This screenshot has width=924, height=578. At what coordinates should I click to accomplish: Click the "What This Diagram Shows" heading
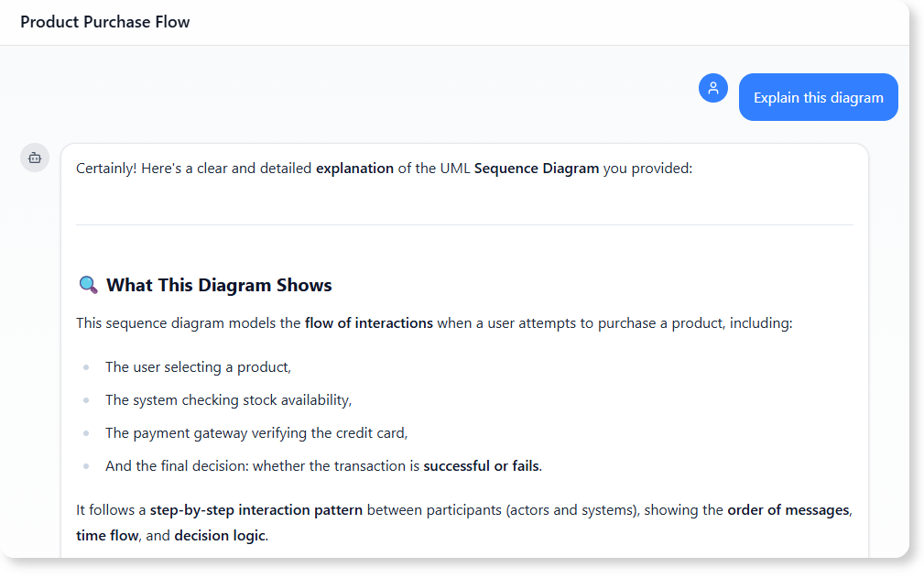219,285
